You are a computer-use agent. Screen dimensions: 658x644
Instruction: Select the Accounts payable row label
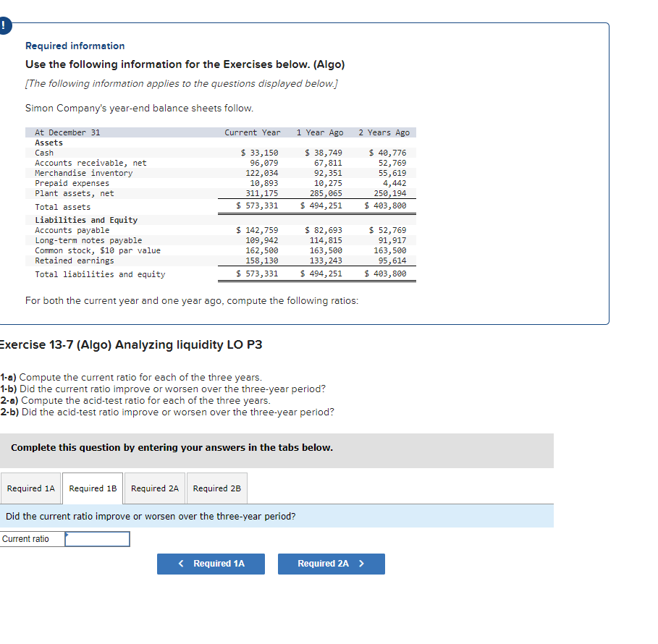[x=72, y=230]
